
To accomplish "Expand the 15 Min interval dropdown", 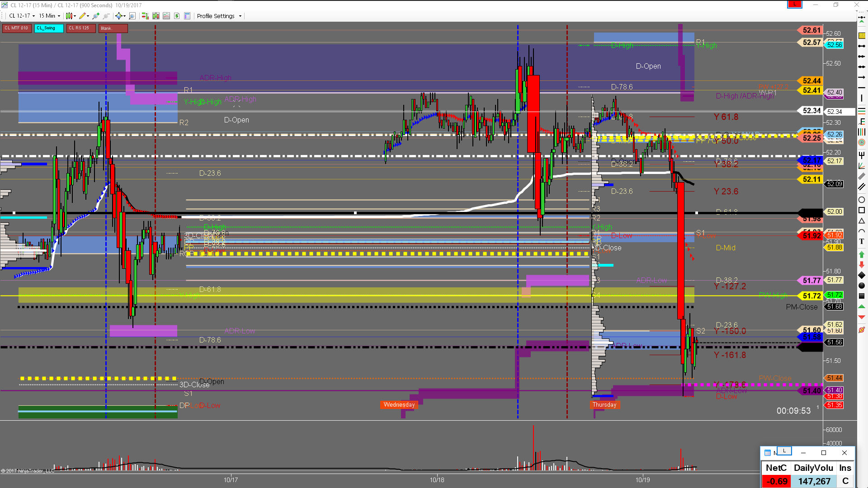I will (x=49, y=16).
